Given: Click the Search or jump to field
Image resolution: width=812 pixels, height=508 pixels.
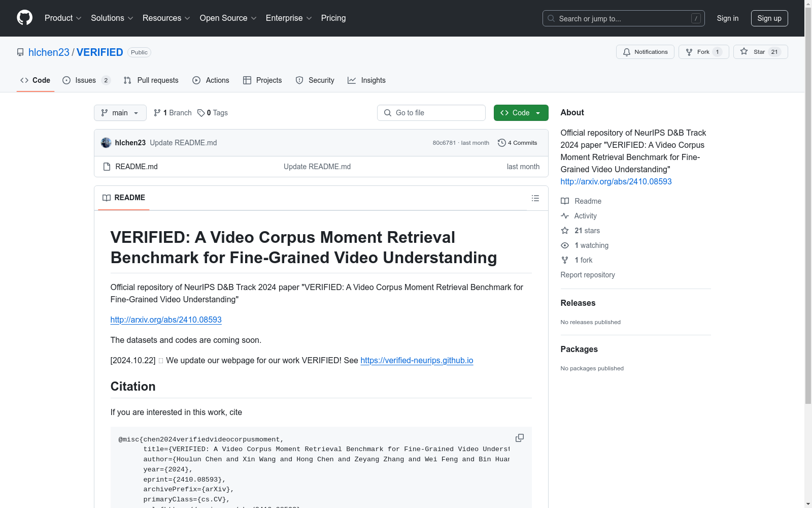Looking at the screenshot, I should 624,18.
